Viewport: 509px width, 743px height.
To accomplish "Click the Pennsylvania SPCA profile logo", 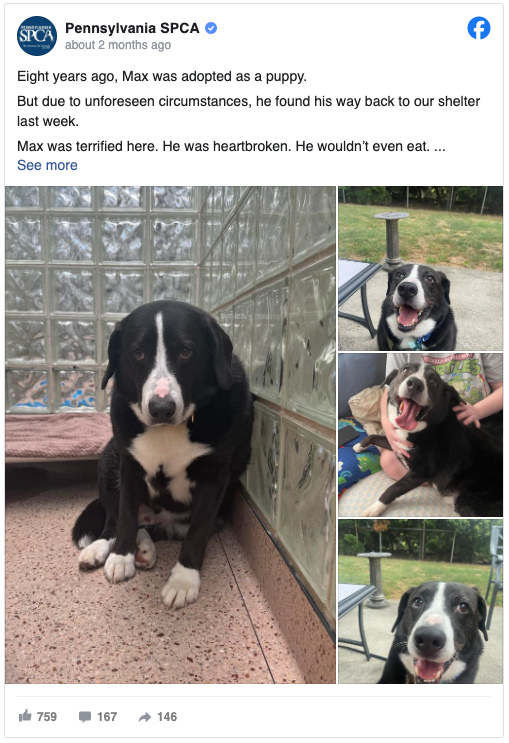I will click(37, 36).
